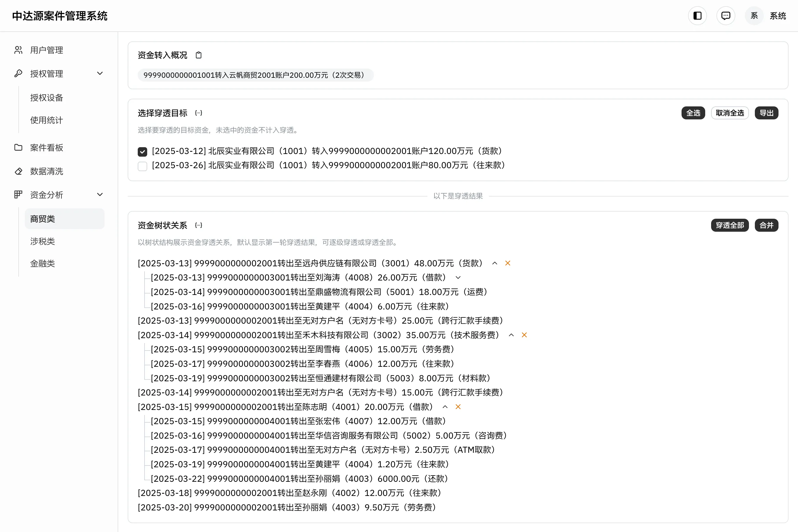The image size is (798, 532).
Task: Click the 用户管理 people icon
Action: point(18,50)
